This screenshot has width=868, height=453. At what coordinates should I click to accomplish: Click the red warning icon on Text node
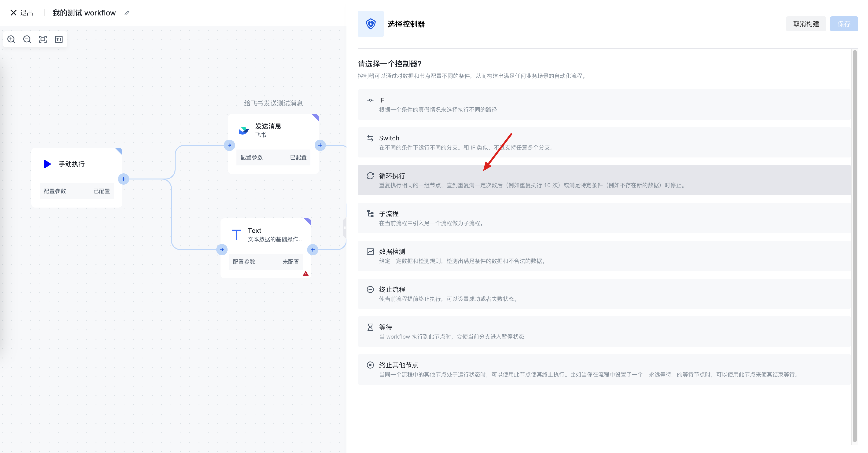(306, 274)
